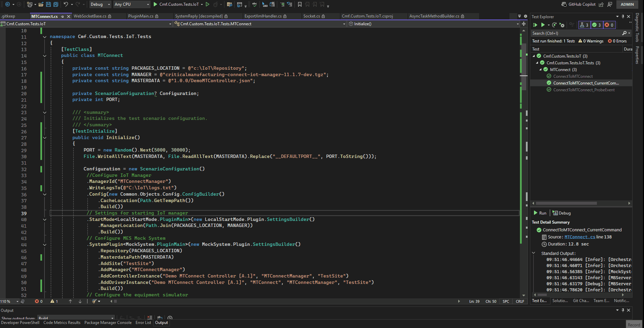The image size is (644, 328).
Task: Toggle word wrap icon in Output pane
Action: (160, 318)
